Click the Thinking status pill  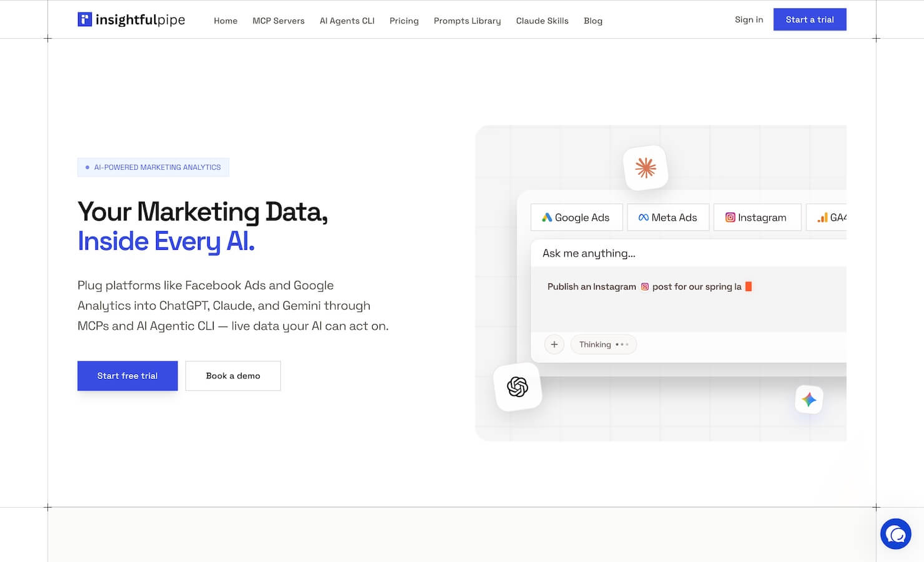click(603, 345)
